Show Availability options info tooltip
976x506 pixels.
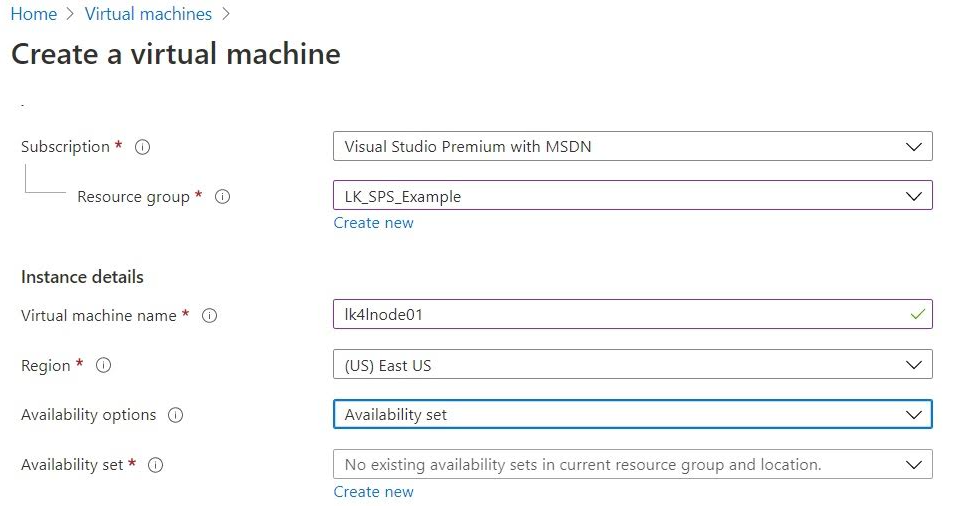pos(176,415)
